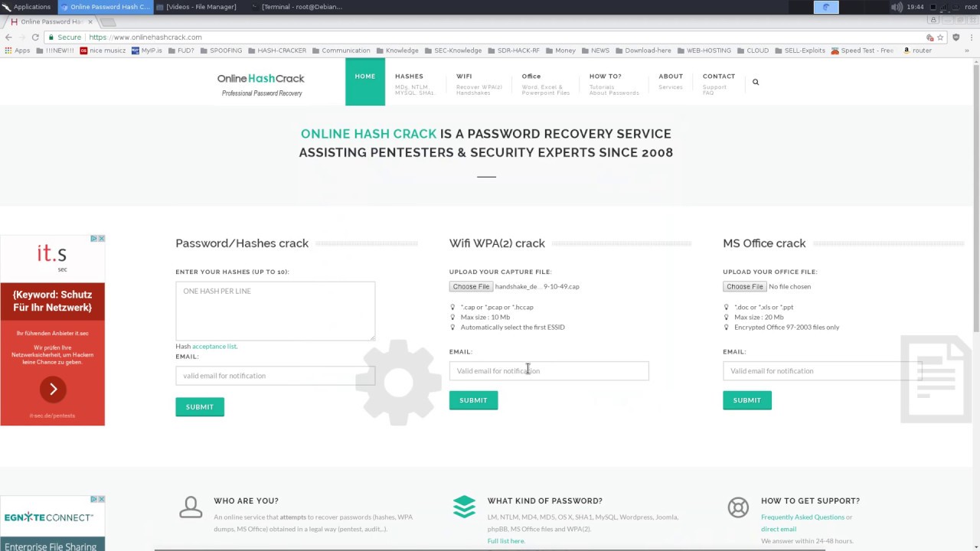Open the hash acceptance list link
980x551 pixels.
(214, 347)
